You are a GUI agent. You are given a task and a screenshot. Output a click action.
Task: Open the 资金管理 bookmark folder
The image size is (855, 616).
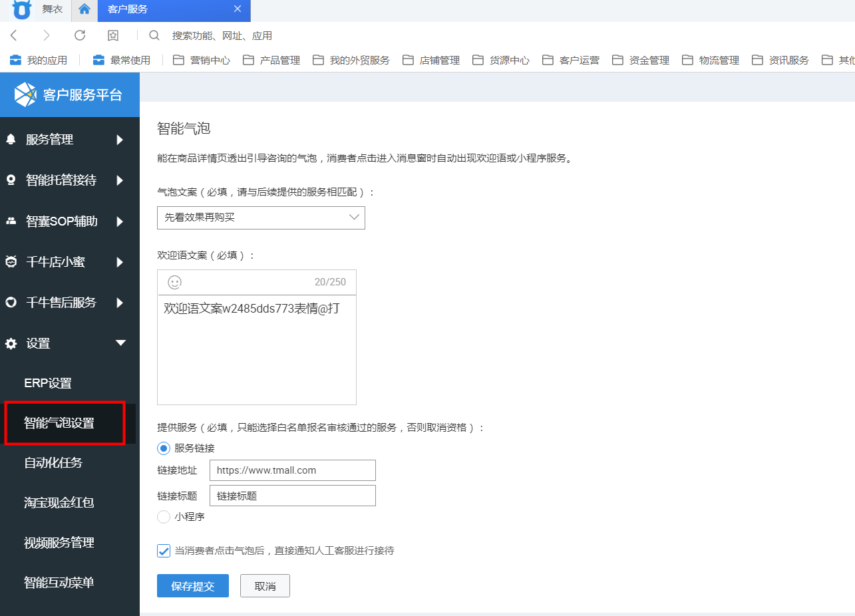click(x=641, y=60)
